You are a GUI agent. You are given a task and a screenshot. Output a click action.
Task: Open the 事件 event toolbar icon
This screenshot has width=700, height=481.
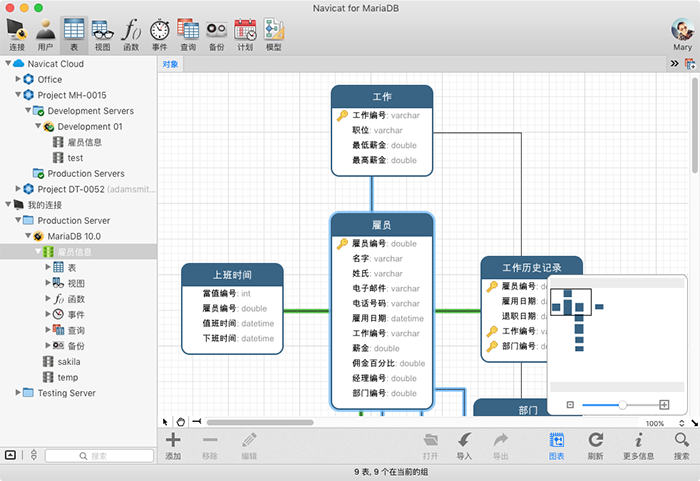(x=159, y=35)
